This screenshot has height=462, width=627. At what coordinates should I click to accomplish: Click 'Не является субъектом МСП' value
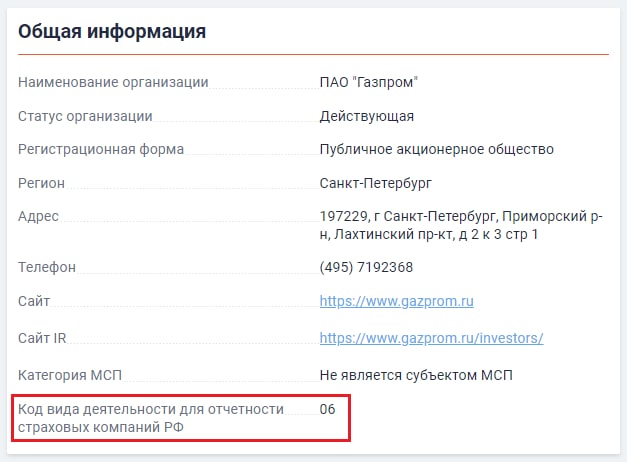click(416, 376)
